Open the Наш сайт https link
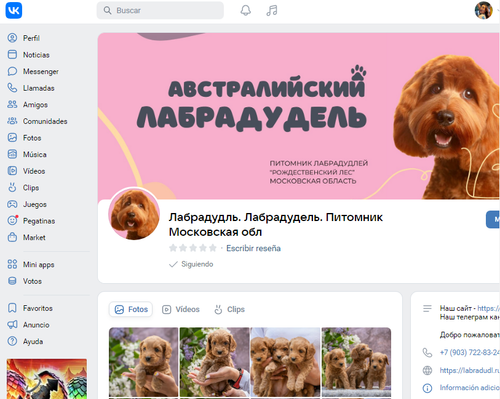Screen dimensions: 500x399 (x=488, y=308)
